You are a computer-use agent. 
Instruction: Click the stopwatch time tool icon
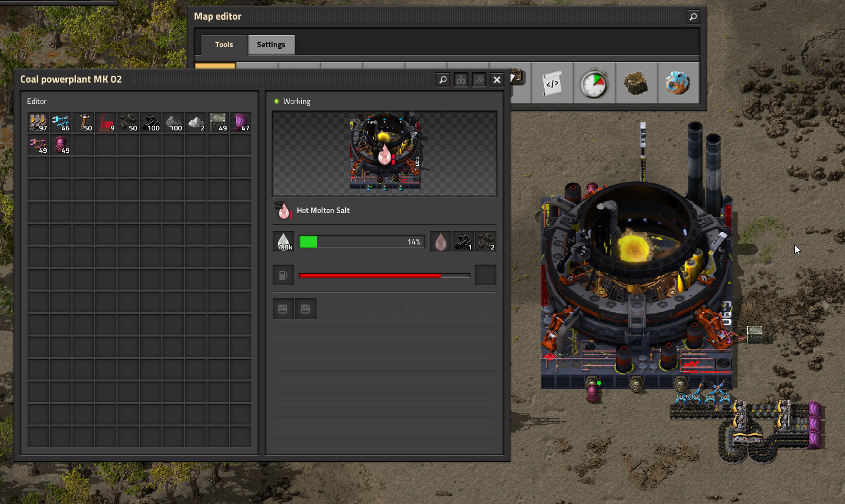[x=594, y=84]
